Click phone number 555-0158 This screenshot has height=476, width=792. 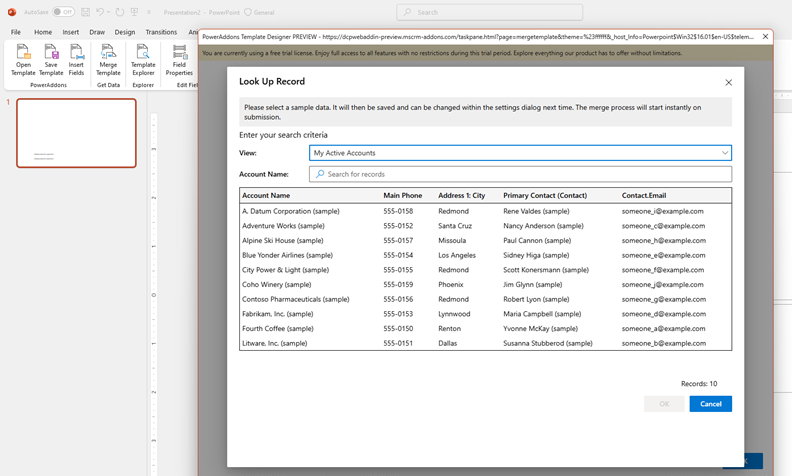click(x=398, y=211)
